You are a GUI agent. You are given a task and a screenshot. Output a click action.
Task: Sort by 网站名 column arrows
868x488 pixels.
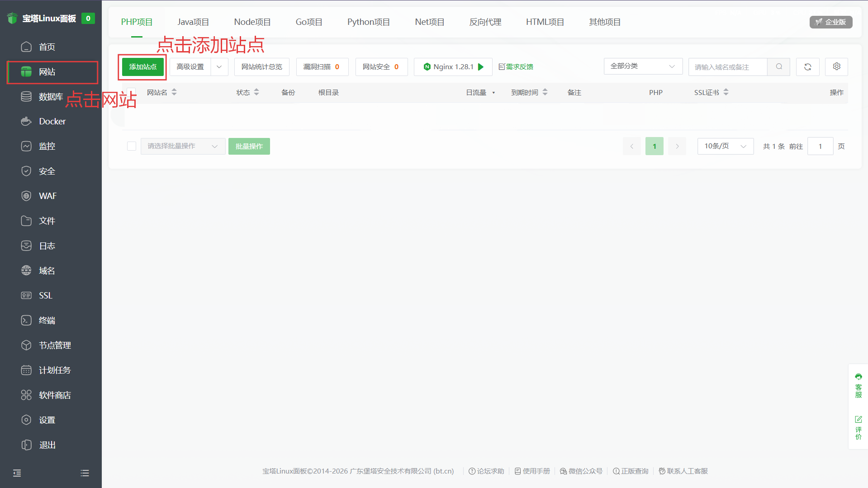tap(174, 92)
